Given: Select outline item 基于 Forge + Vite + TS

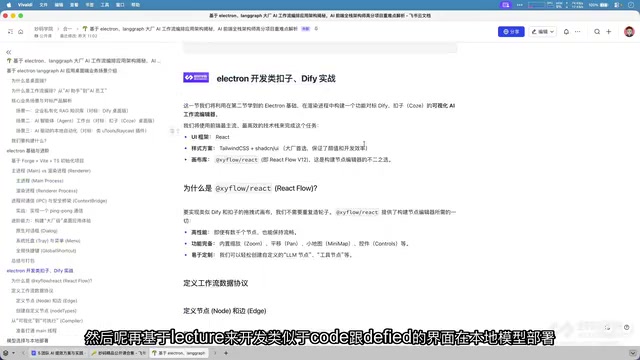Looking at the screenshot, I should [x=47, y=161].
